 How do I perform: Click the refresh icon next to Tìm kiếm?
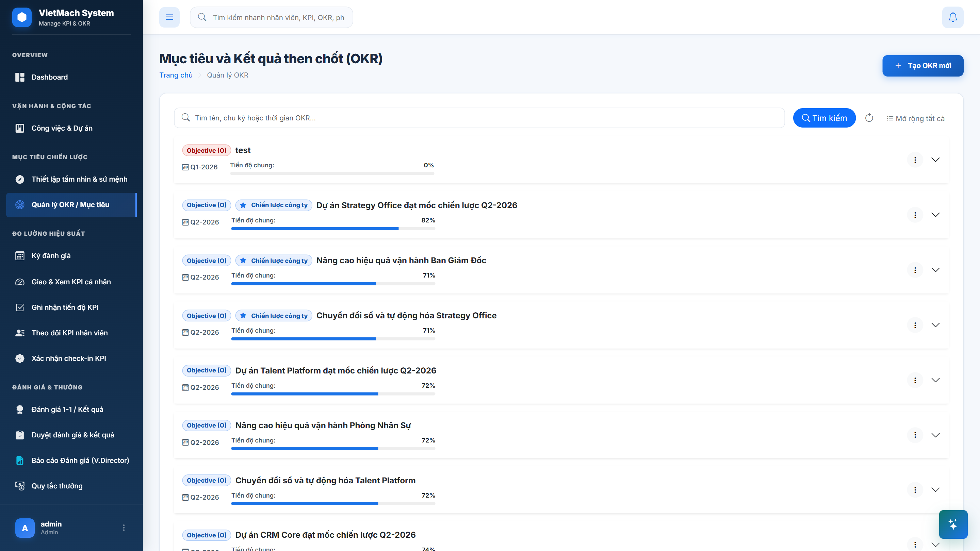coord(869,118)
